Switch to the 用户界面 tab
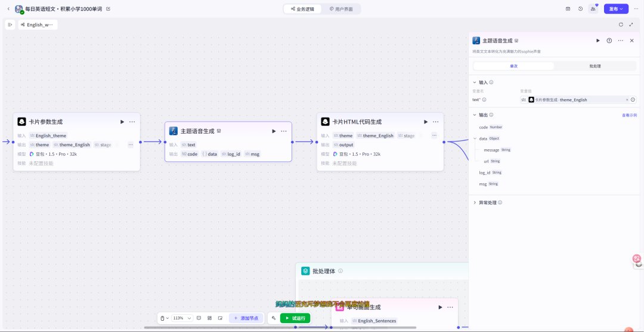 [341, 9]
